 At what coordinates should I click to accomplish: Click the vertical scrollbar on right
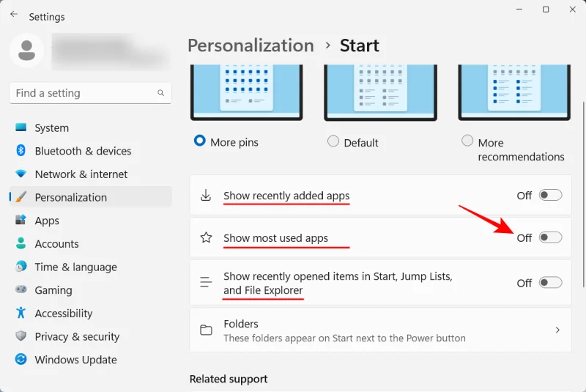tap(583, 194)
